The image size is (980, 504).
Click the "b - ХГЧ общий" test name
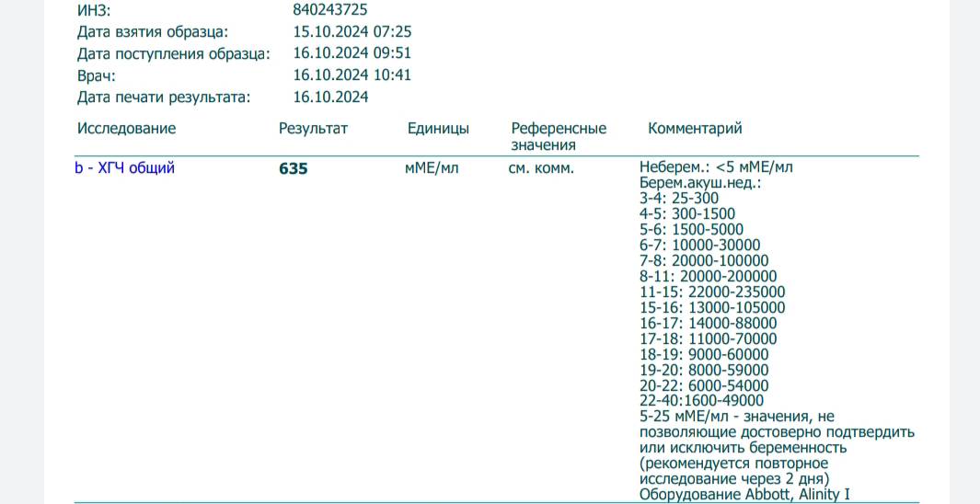click(x=124, y=168)
